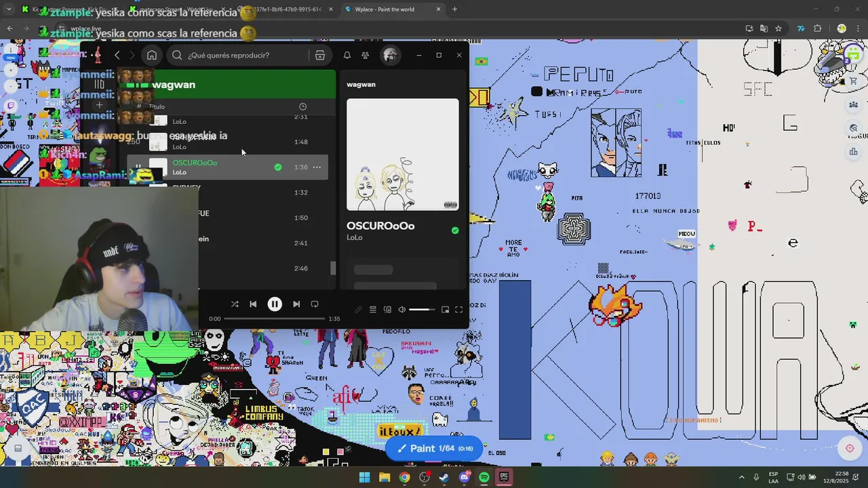Viewport: 868px width, 488px height.
Task: Open artist LoLo link in now playing panel
Action: pos(355,238)
